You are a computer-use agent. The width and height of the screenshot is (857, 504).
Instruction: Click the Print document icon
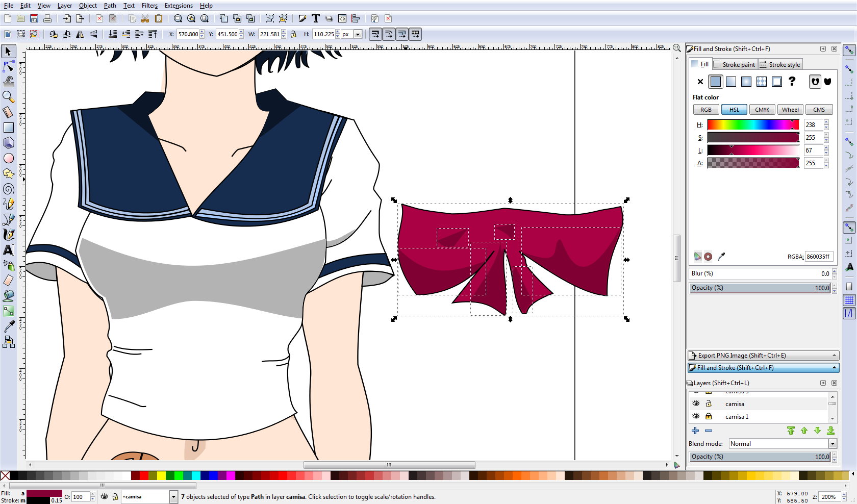(x=47, y=18)
